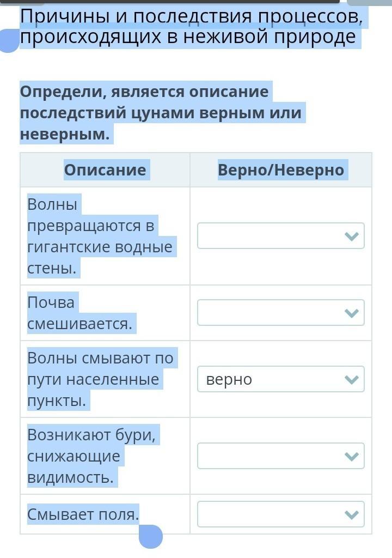Image resolution: width=392 pixels, height=558 pixels.
Task: Tap the 'Верно/Неверно' column header
Action: coord(281,170)
